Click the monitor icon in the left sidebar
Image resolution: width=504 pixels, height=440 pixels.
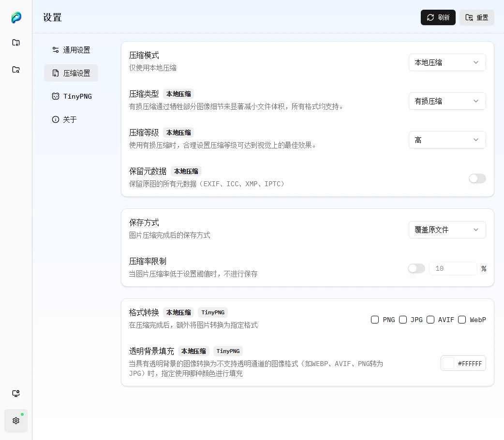click(x=16, y=394)
